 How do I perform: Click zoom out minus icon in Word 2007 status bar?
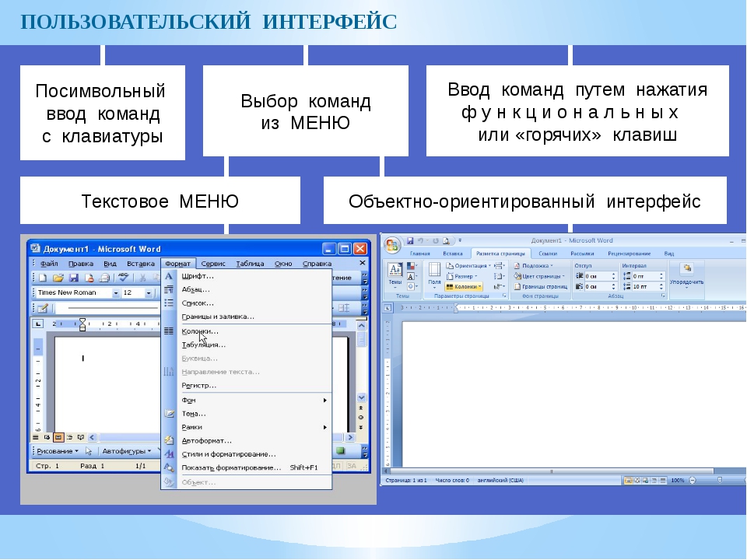tap(693, 481)
